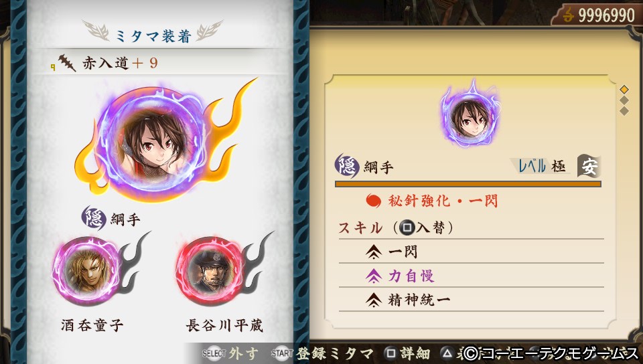Select the 酒呑童子 mitama orb
The height and width of the screenshot is (364, 643).
click(x=88, y=272)
